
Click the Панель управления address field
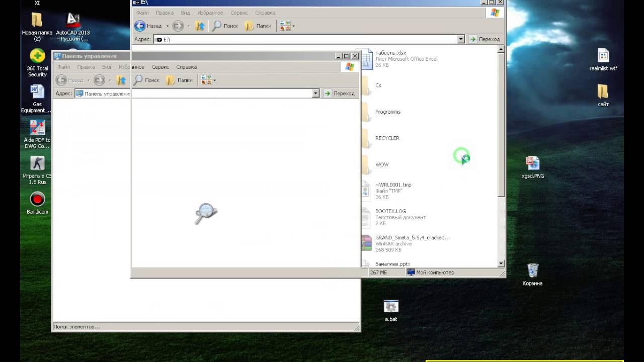tap(197, 94)
